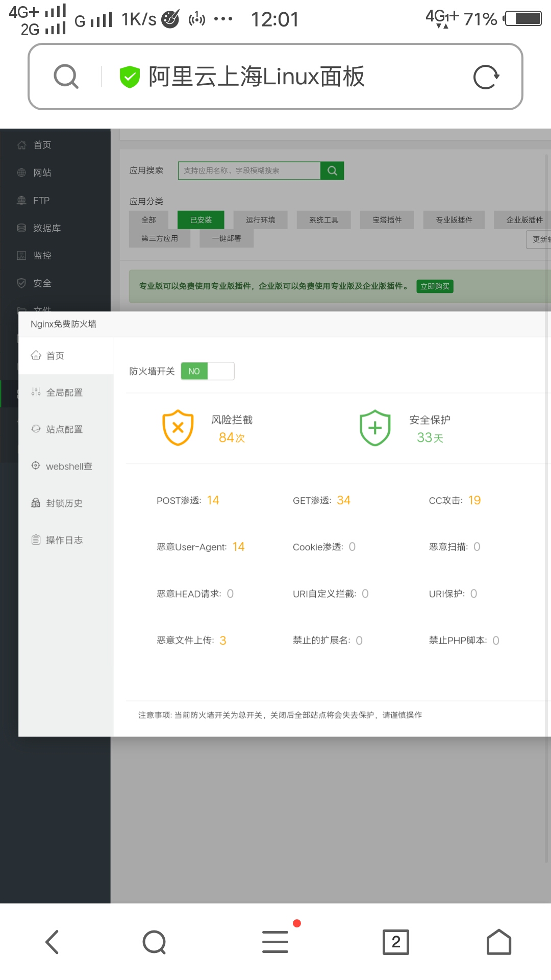Go back with browser back arrow
The height and width of the screenshot is (980, 551).
point(52,942)
